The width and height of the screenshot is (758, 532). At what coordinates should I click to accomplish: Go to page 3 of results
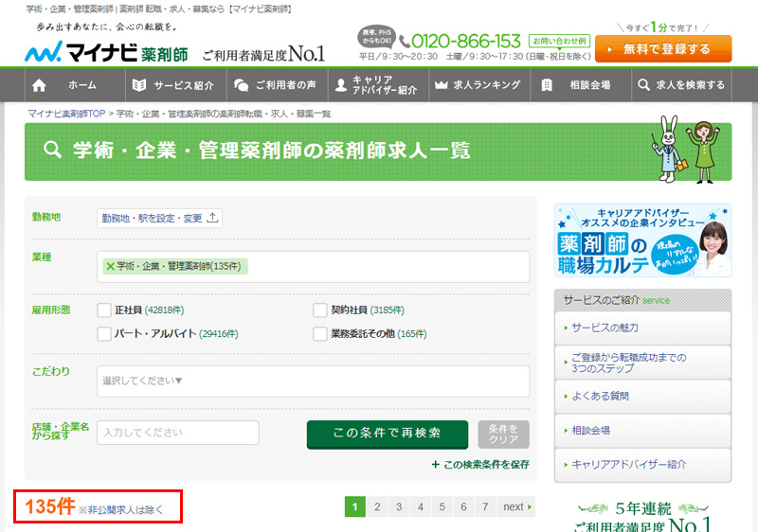[399, 506]
